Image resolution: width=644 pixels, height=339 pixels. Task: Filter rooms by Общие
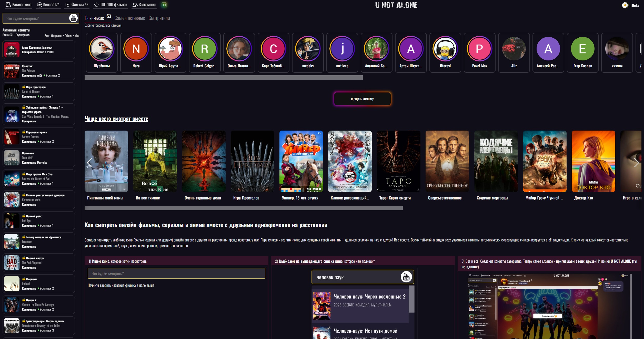68,36
